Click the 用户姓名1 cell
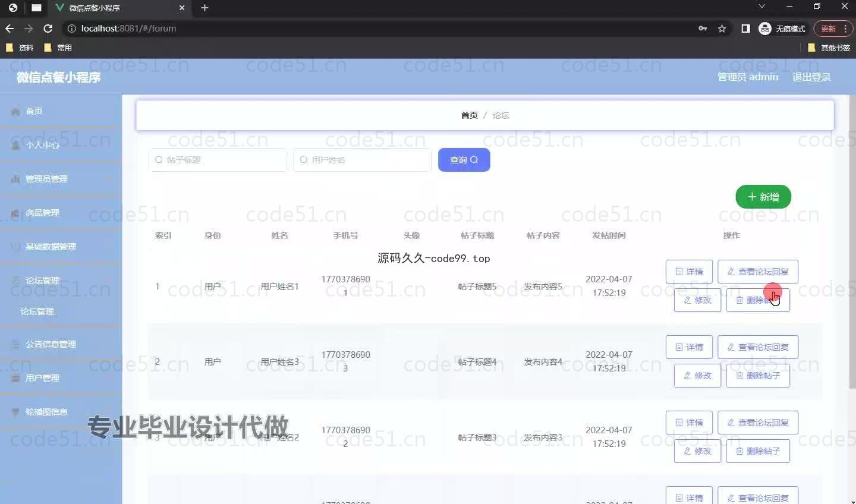The height and width of the screenshot is (504, 856). coord(279,286)
